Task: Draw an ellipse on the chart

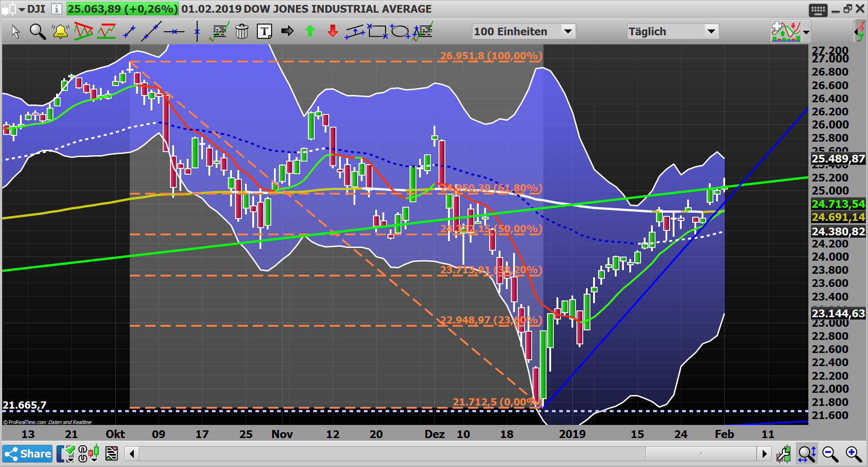Action: click(400, 31)
